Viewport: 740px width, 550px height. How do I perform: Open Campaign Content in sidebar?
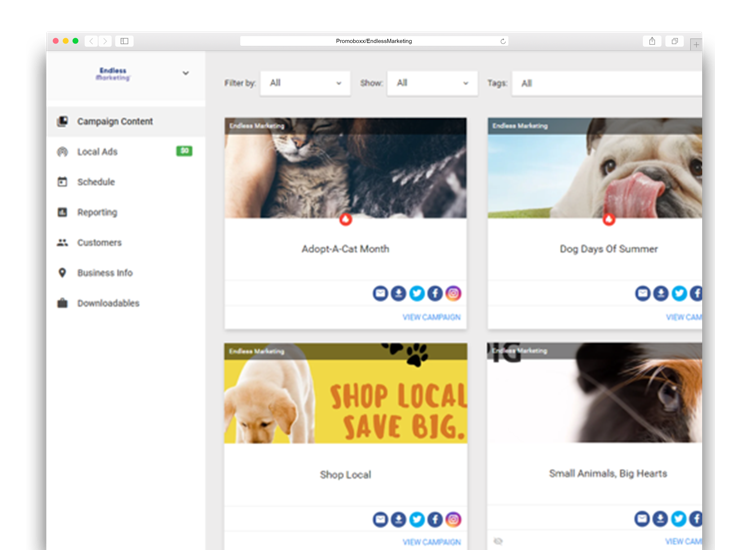click(x=126, y=121)
